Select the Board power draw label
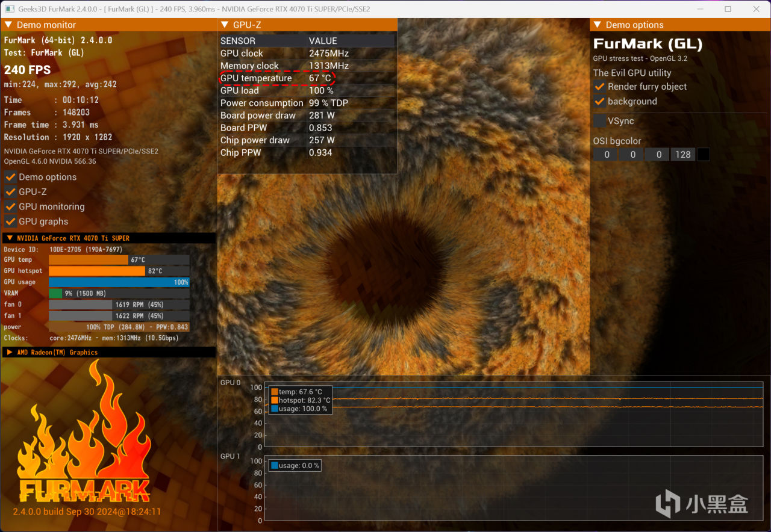 pos(258,116)
